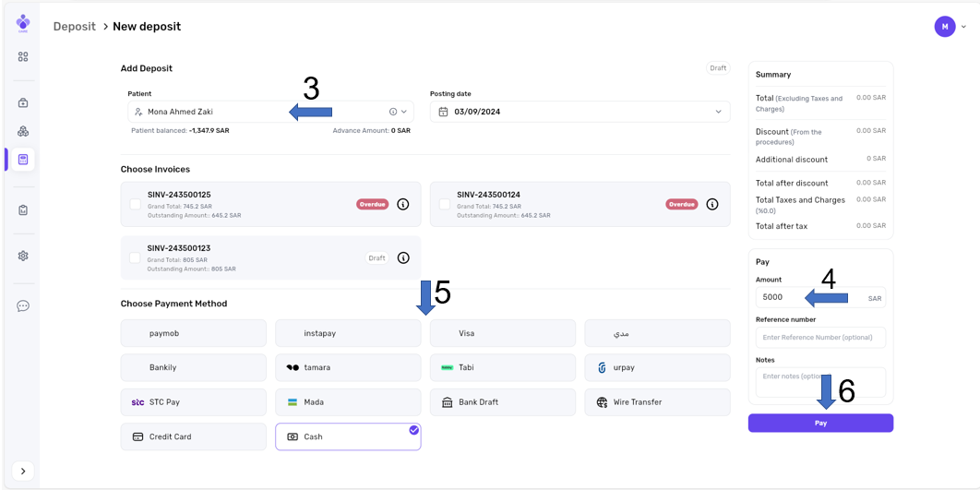Click the logo icon at top left
The height and width of the screenshot is (490, 980).
point(23,23)
